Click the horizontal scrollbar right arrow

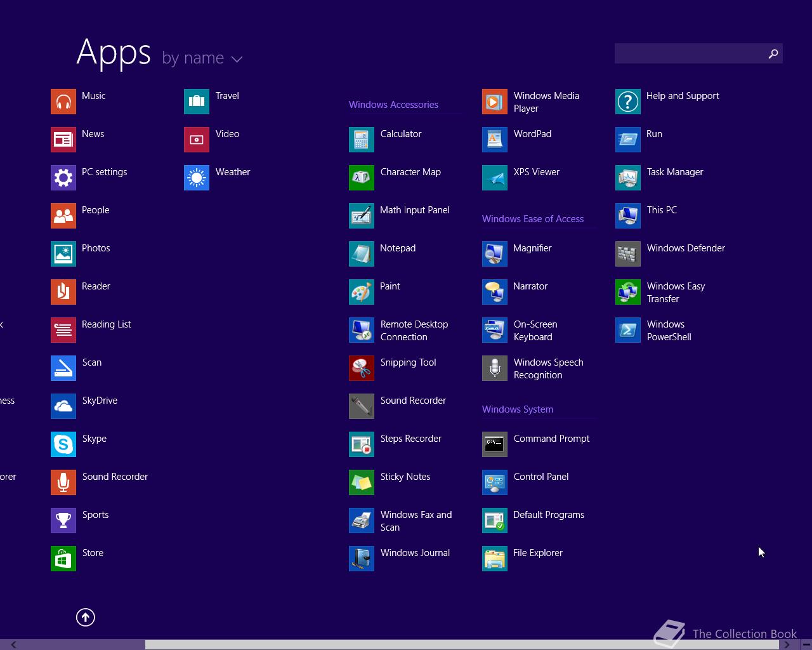787,645
